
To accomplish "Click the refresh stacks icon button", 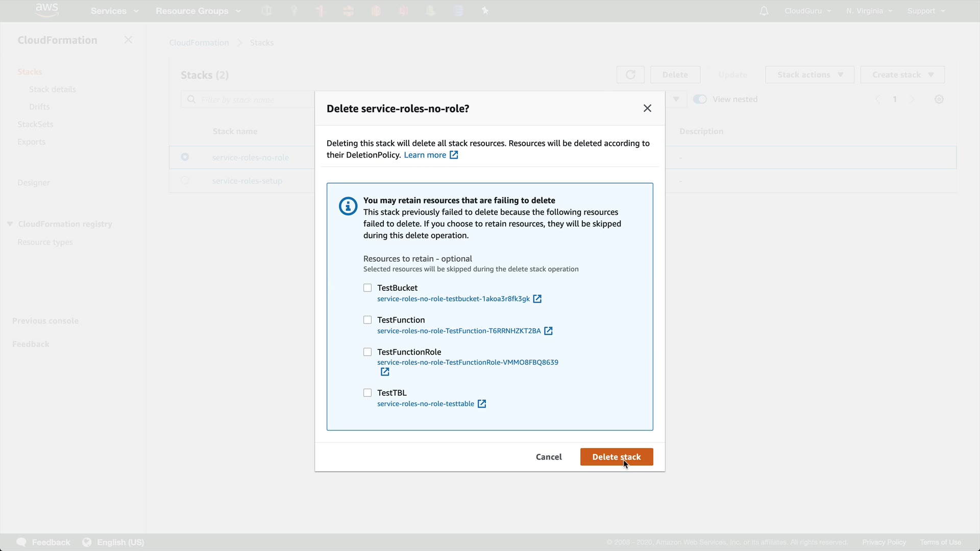I will click(630, 75).
